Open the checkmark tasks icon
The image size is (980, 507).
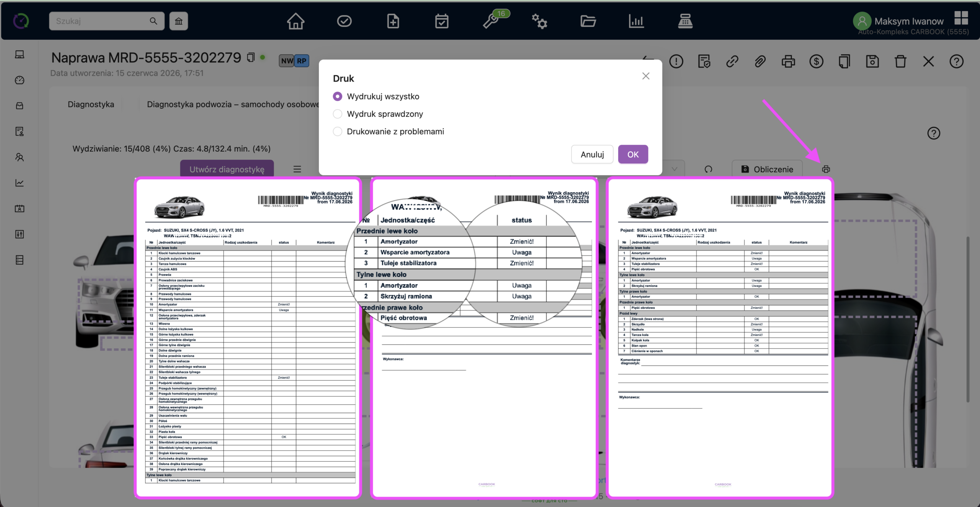tap(344, 21)
